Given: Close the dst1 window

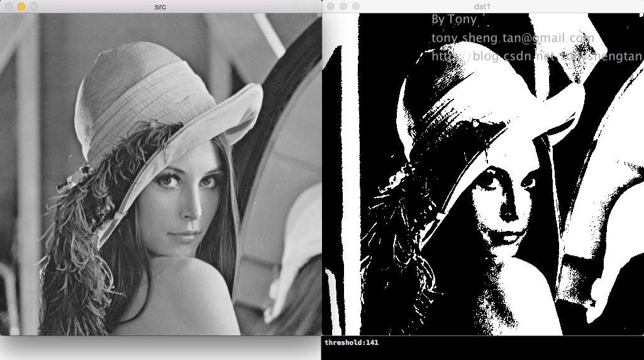Looking at the screenshot, I should click(330, 6).
